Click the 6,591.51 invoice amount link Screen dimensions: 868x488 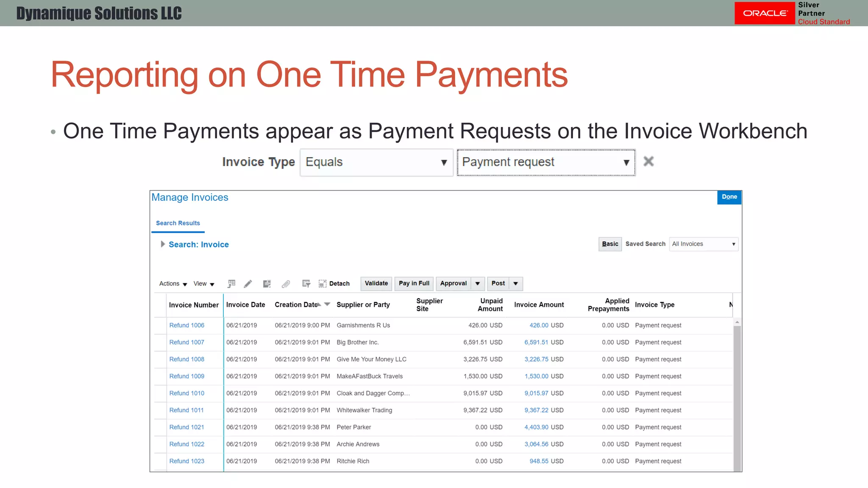tap(536, 342)
